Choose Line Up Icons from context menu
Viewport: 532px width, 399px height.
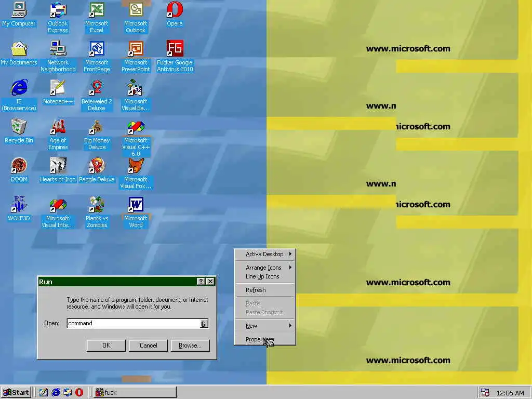pos(264,276)
